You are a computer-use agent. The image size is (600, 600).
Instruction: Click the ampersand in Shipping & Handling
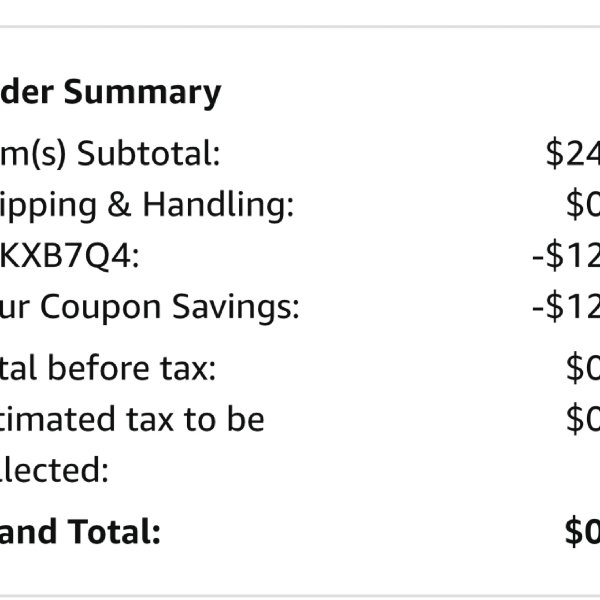(x=119, y=204)
